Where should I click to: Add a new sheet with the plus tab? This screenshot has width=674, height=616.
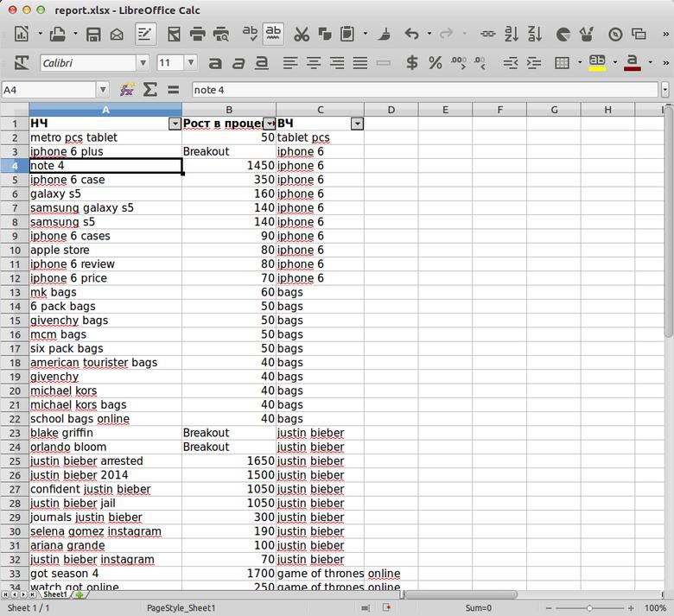coord(79,594)
